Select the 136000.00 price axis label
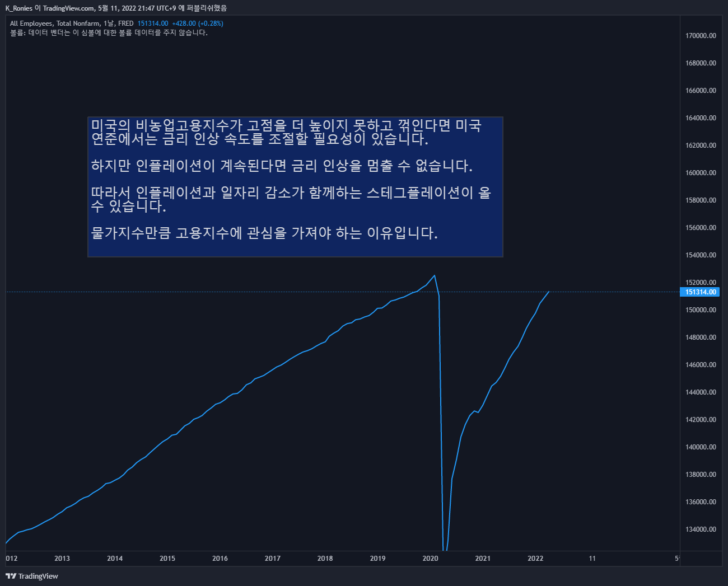Viewport: 728px width, 586px height. 701,502
